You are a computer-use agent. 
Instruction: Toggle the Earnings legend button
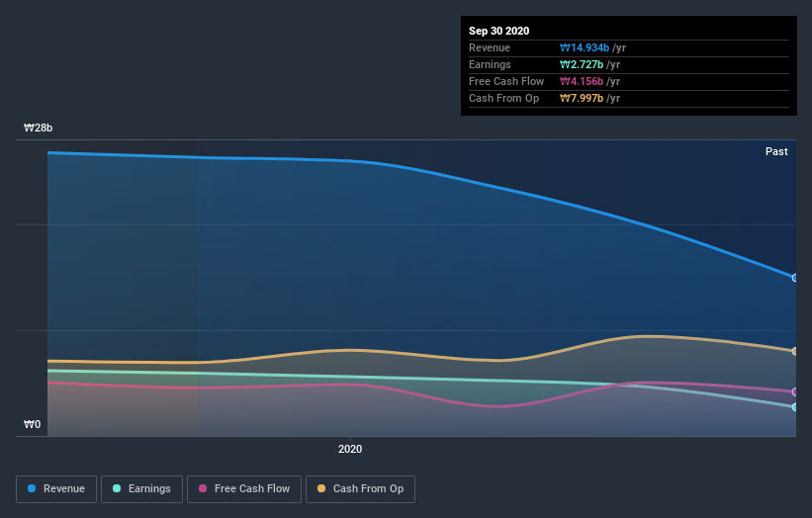pos(141,489)
